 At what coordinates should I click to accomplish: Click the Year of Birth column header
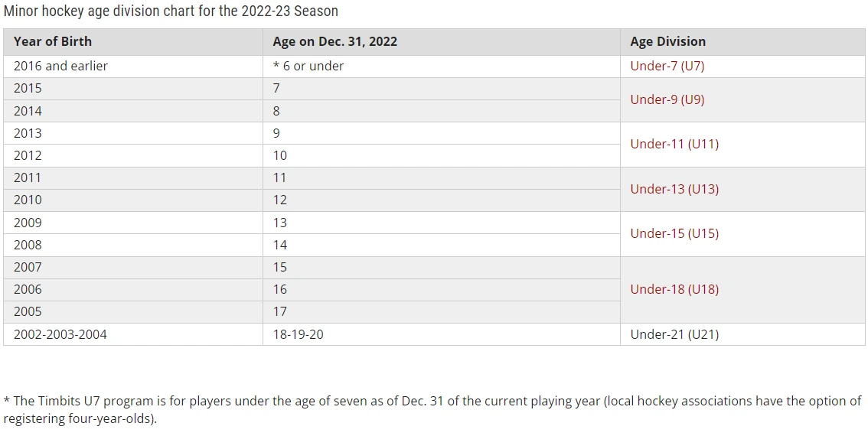tap(133, 42)
